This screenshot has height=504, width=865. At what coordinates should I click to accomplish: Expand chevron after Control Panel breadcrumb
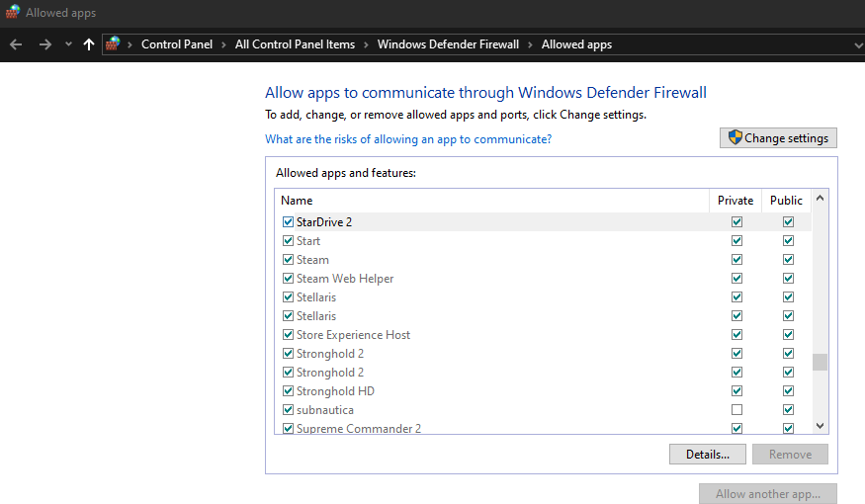pos(224,44)
